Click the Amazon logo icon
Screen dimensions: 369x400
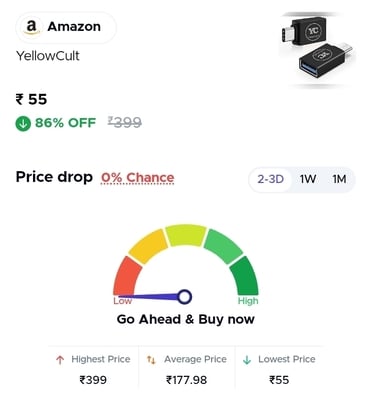point(32,27)
